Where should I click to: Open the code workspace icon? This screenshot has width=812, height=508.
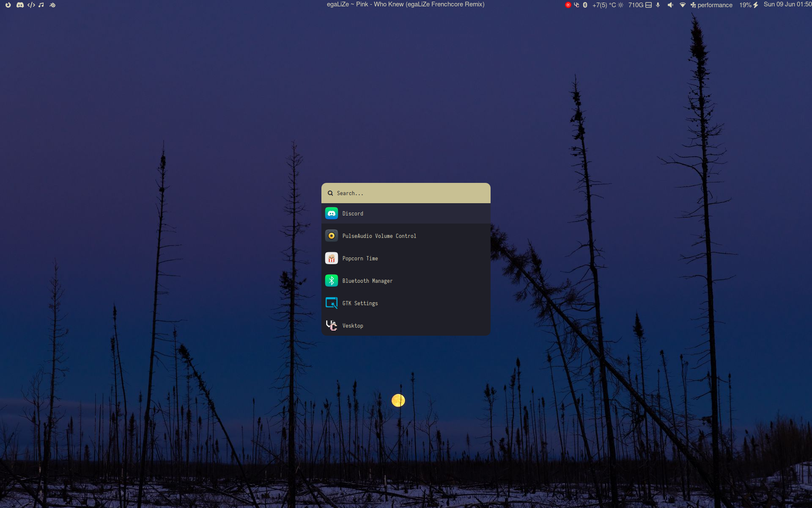click(31, 5)
